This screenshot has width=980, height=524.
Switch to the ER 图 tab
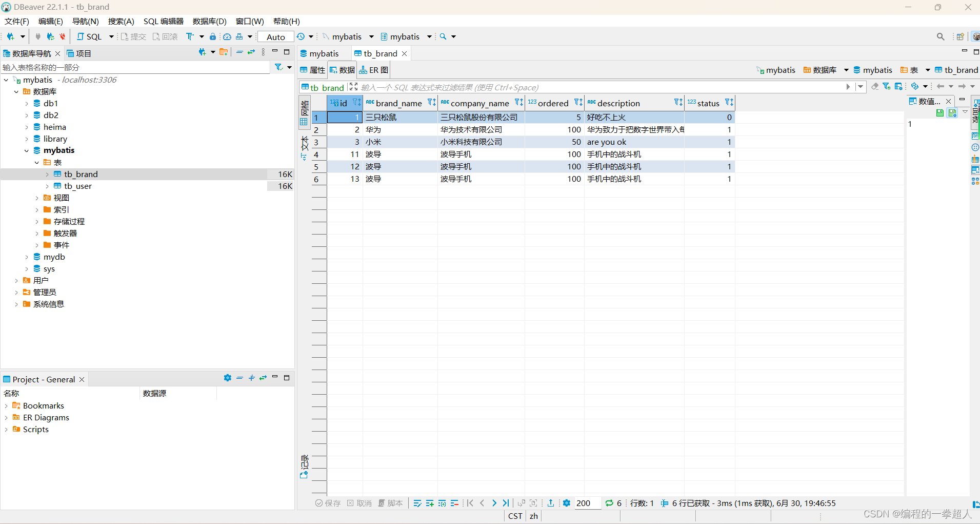click(x=374, y=70)
